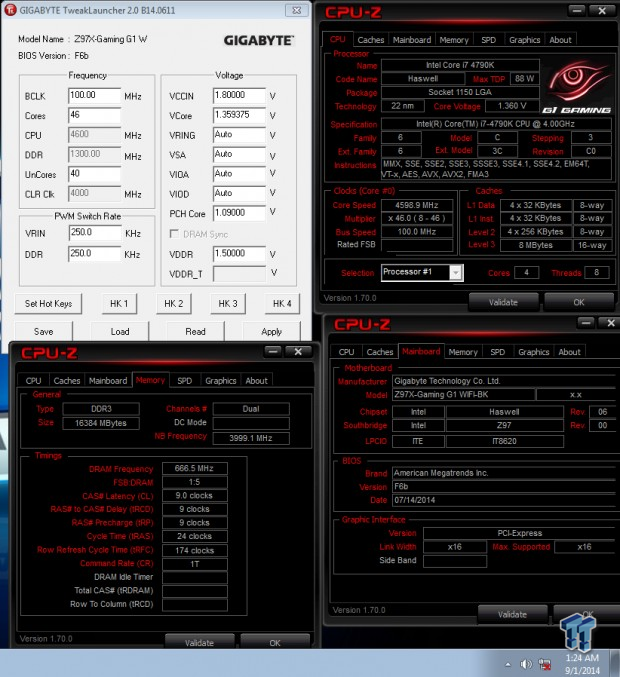Image resolution: width=620 pixels, height=677 pixels.
Task: Click OK in the Memory window
Action: [x=275, y=642]
